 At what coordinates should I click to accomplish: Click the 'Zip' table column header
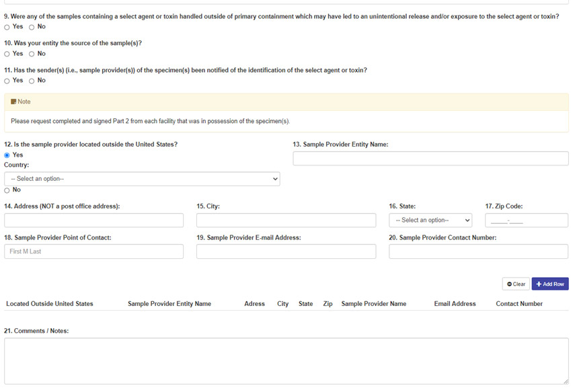328,304
